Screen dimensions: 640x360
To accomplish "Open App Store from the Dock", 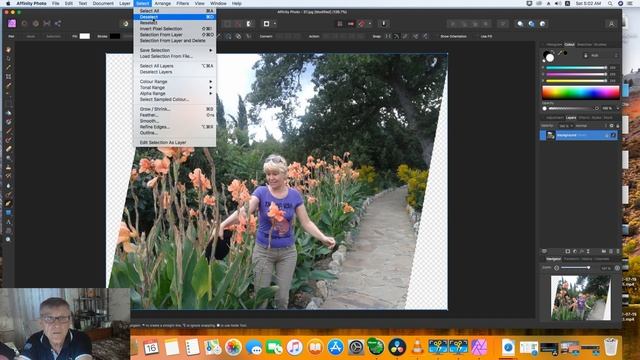I will tap(336, 347).
